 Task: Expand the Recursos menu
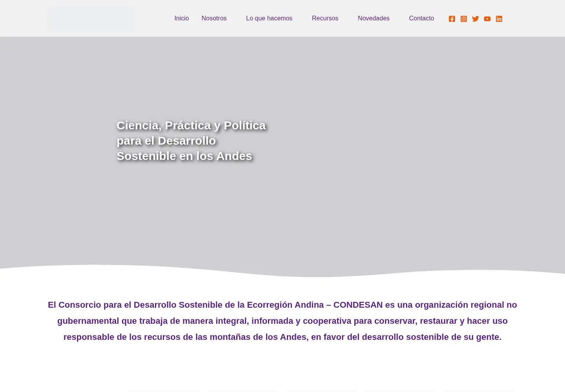(325, 18)
